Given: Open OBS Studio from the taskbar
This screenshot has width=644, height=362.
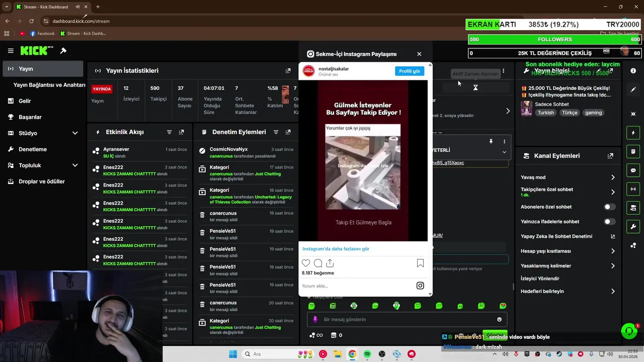Looking at the screenshot, I should [382, 354].
